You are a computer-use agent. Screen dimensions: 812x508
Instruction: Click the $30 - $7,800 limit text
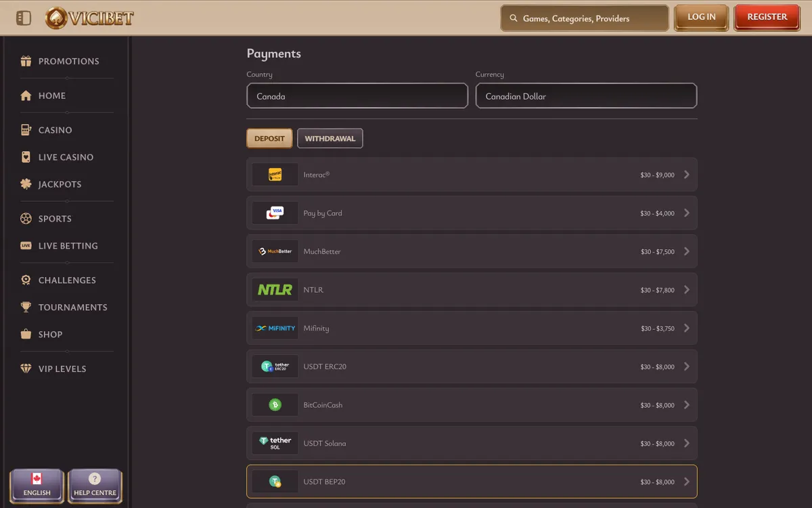tap(658, 290)
